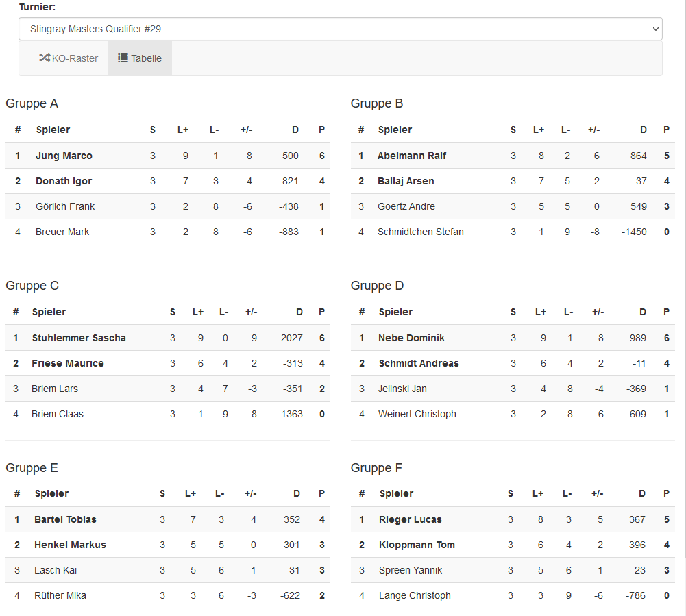
Task: Click Donath Igor row in Gruppe A
Action: click(x=64, y=181)
